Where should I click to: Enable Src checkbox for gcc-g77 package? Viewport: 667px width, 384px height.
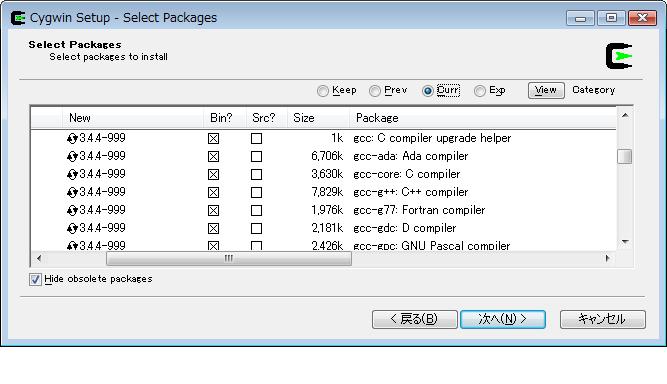click(x=257, y=210)
